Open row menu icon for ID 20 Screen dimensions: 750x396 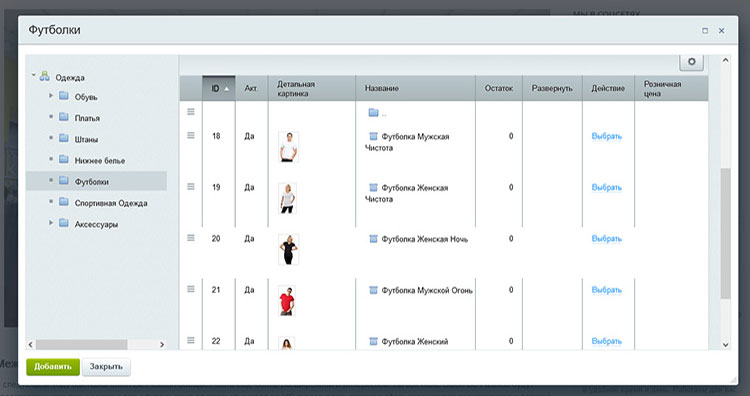(x=191, y=238)
